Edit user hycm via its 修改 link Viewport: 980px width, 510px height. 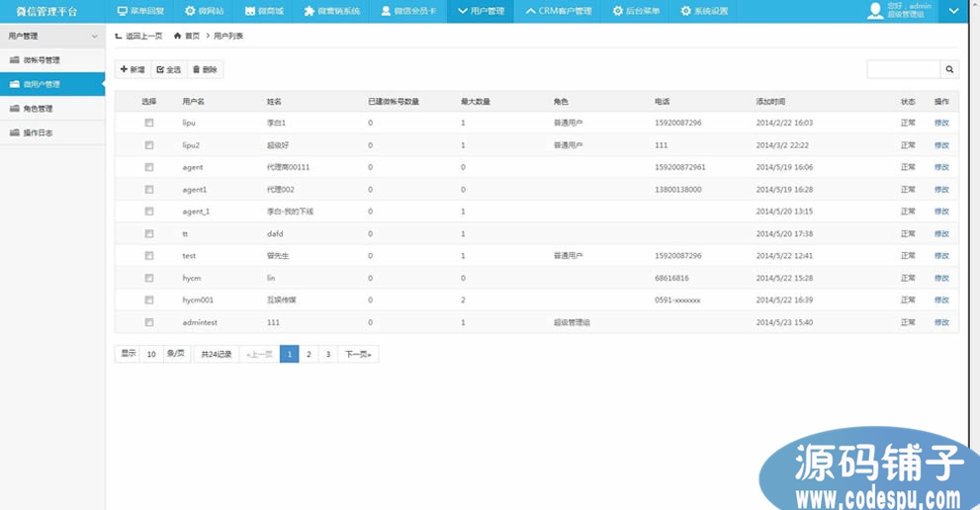click(x=941, y=278)
